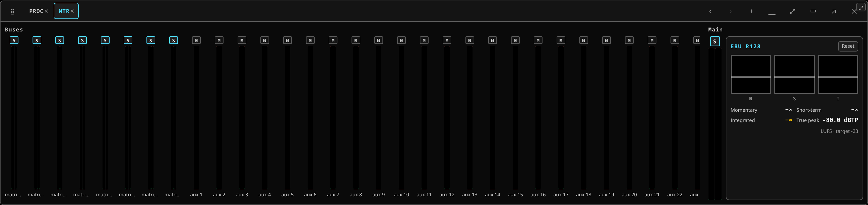Close the MTR tab
The width and height of the screenshot is (868, 205).
(x=72, y=11)
